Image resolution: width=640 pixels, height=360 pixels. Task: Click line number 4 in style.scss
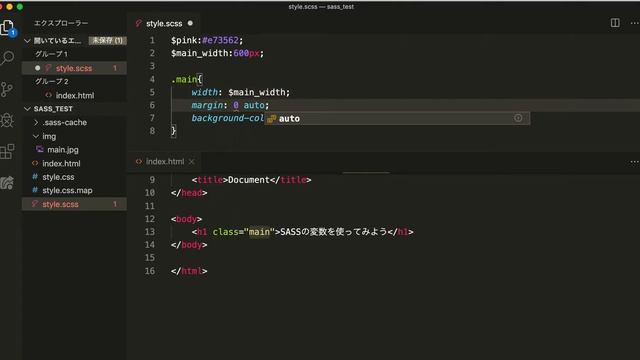152,79
